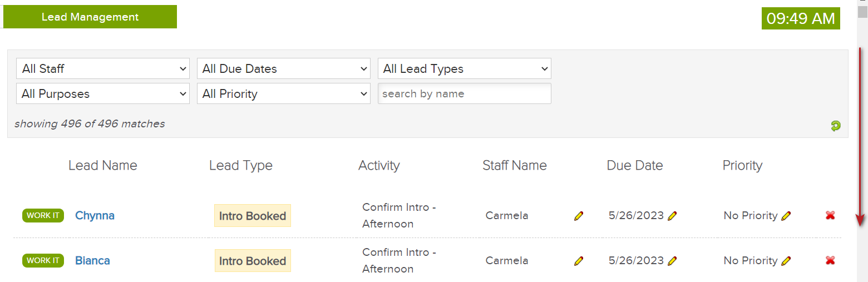Edit staff pencil icon for Bianca

coord(579,261)
